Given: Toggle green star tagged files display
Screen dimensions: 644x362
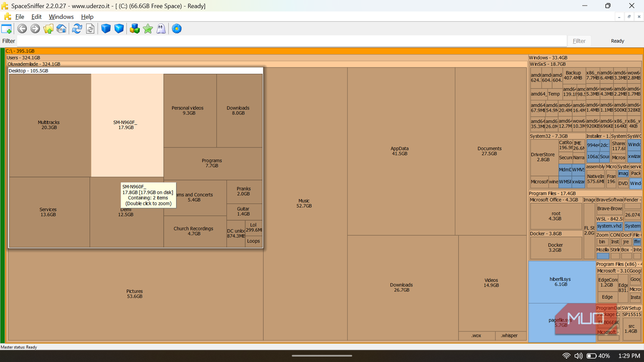Looking at the screenshot, I should tap(148, 29).
